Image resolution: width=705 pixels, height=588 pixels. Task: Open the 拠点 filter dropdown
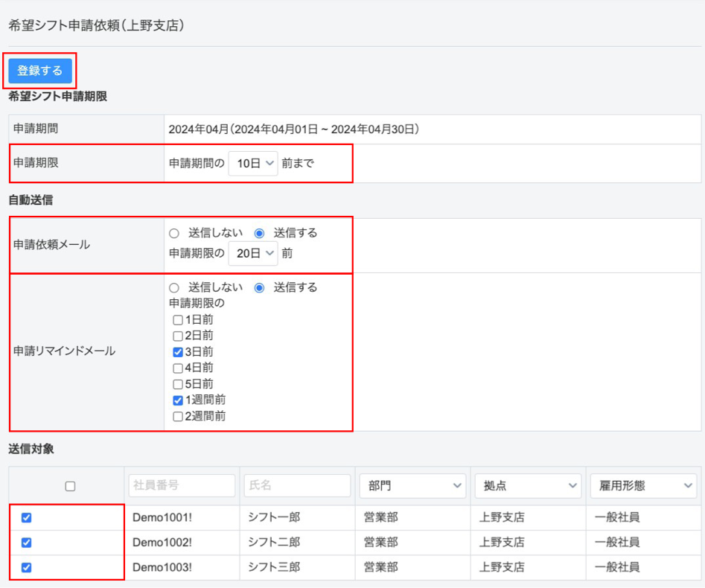click(x=528, y=485)
